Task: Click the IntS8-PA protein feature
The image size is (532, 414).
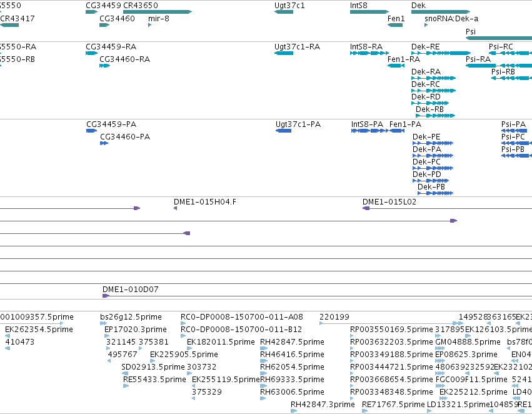Action: [370, 131]
